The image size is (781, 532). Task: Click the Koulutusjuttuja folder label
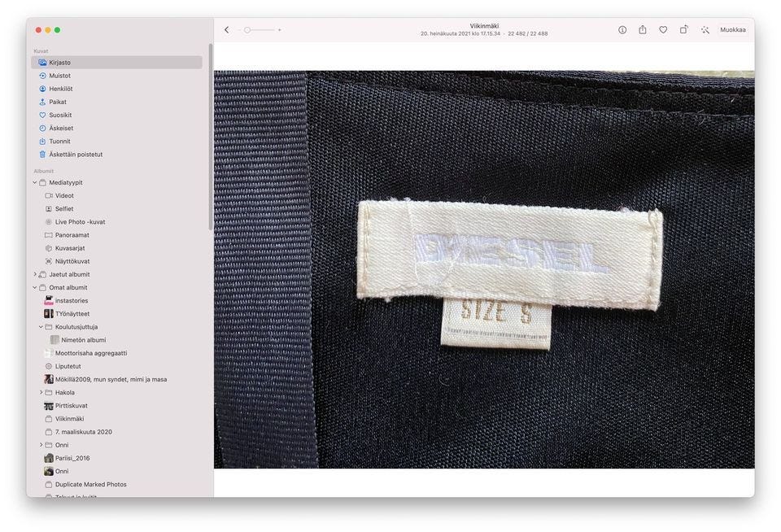(76, 327)
